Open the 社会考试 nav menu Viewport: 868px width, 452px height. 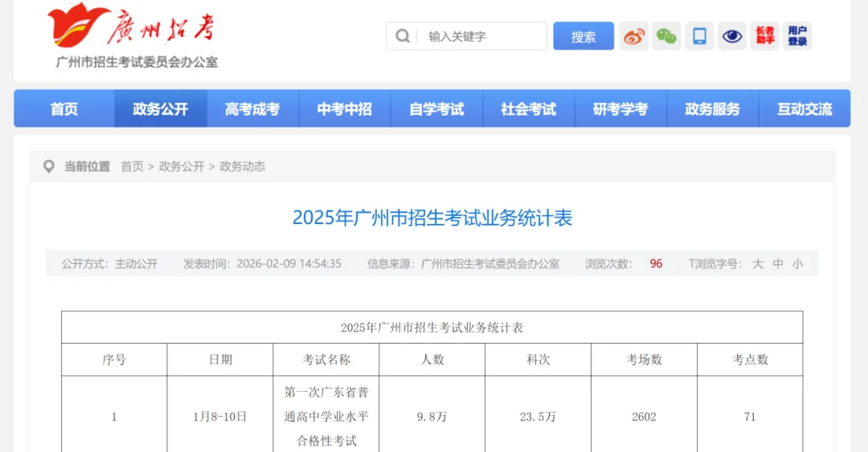(x=529, y=109)
